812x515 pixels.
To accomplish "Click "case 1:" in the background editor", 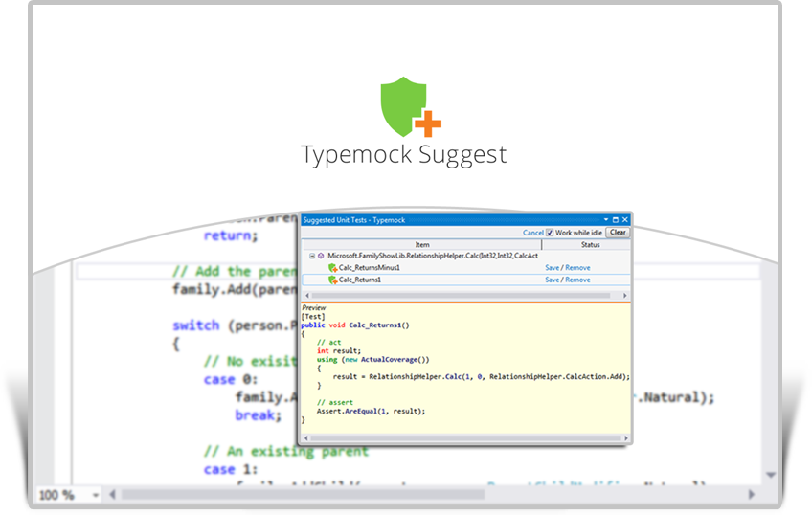I will (x=231, y=469).
